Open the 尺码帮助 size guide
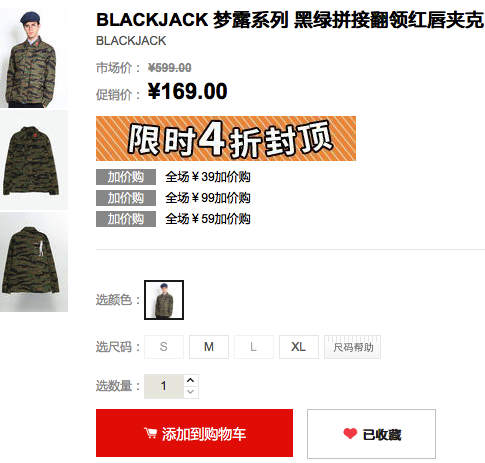 (x=352, y=347)
